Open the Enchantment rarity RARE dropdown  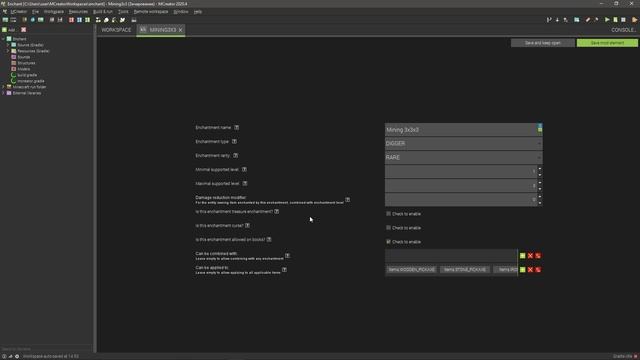coord(463,158)
